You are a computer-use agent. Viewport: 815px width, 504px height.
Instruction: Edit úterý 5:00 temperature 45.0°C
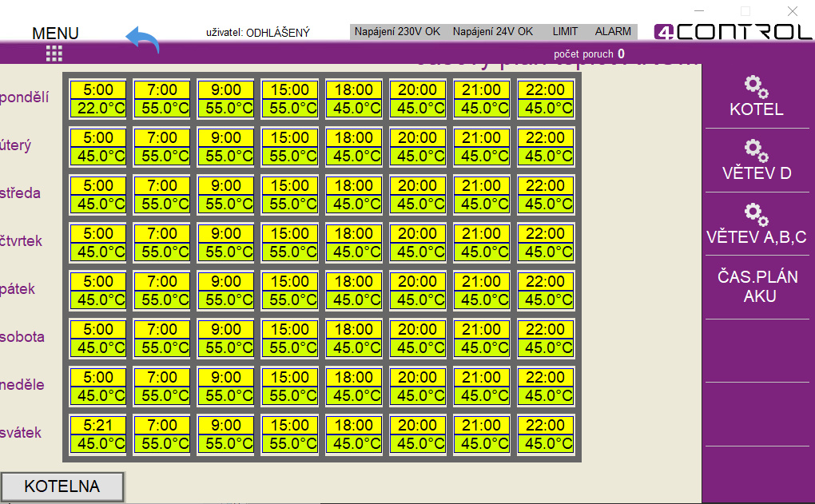pos(98,156)
